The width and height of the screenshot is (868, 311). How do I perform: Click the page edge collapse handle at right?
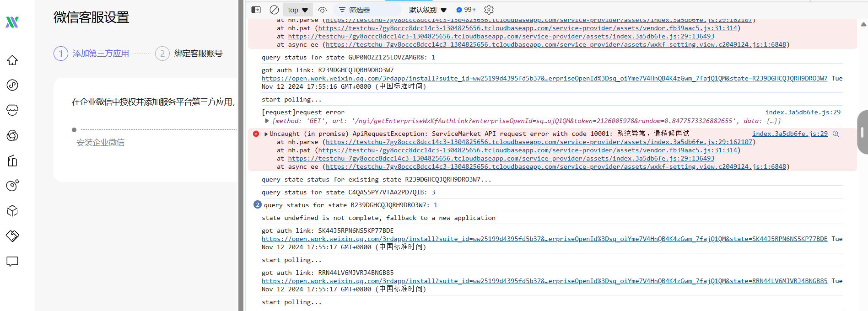(863, 132)
